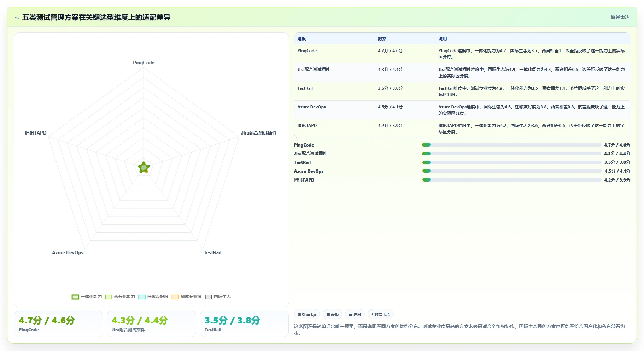Select the PingCode table row name
This screenshot has width=644, height=351.
click(x=307, y=51)
